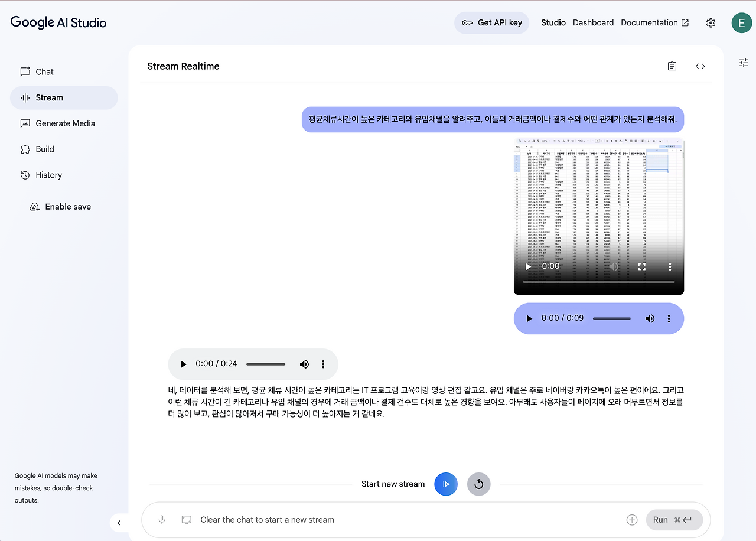756x541 pixels.
Task: Toggle mute on the spreadsheet video
Action: coord(614,266)
